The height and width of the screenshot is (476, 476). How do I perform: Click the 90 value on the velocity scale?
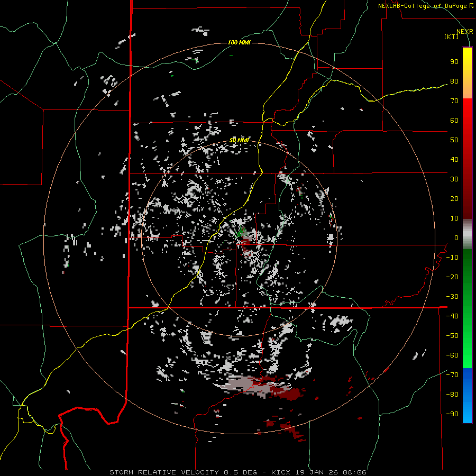pyautogui.click(x=454, y=62)
